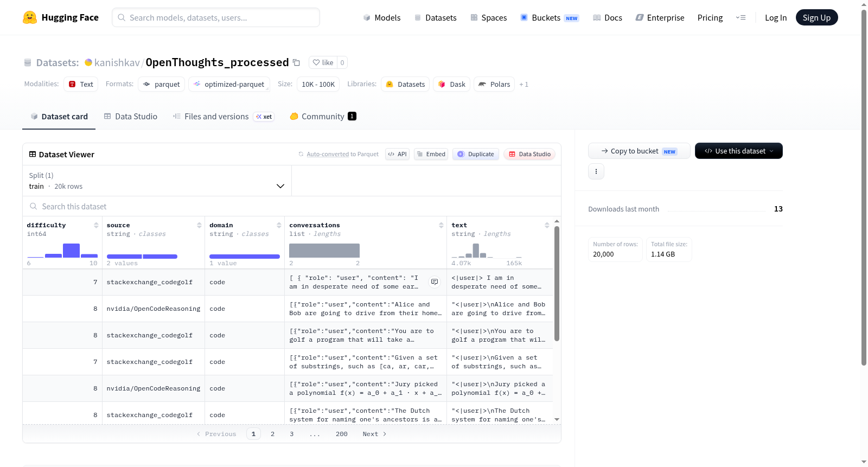
Task: Click the tallest bar in difficulty histogram
Action: [x=71, y=250]
